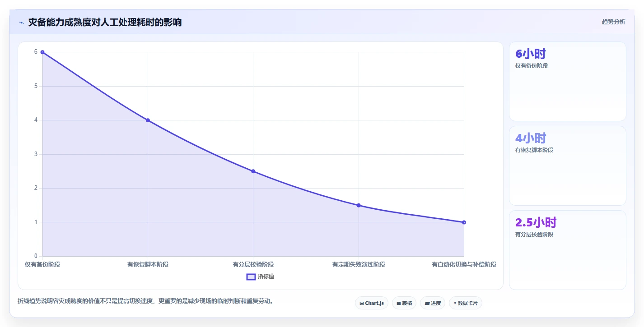Click the data point for 有分层校验阶段
This screenshot has height=327, width=644.
click(x=253, y=171)
